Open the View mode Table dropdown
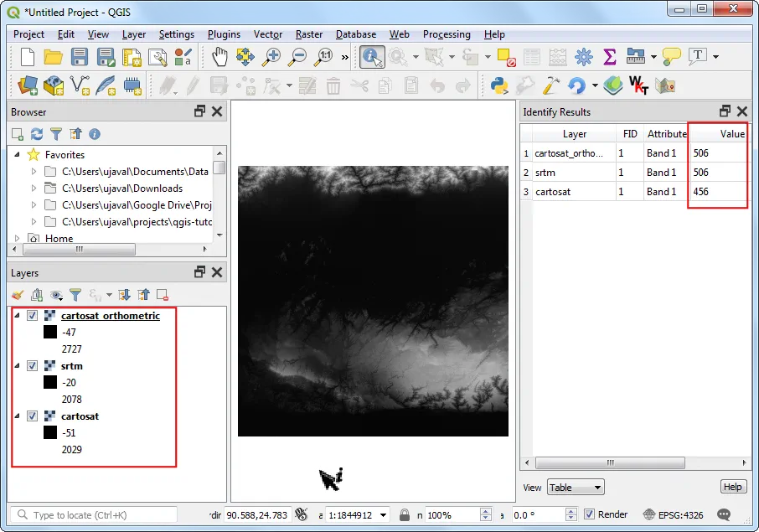 pyautogui.click(x=576, y=487)
